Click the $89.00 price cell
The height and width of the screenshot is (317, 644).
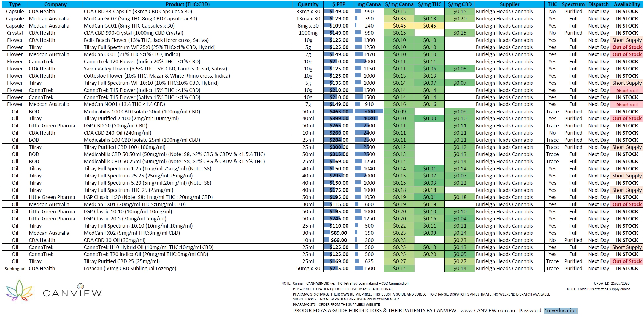tap(339, 233)
